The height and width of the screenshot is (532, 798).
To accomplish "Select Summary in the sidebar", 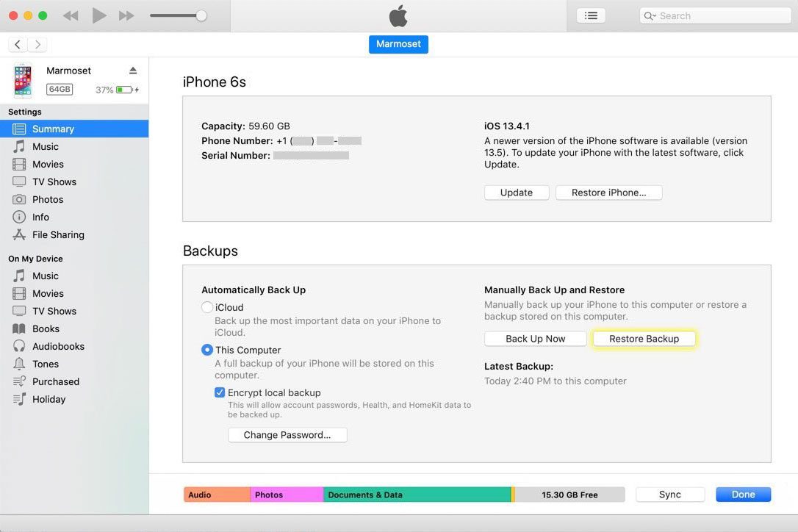I will tap(53, 129).
